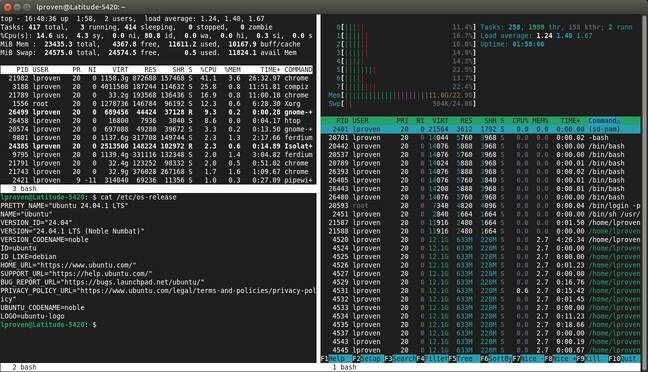Click F1 Help in htop footer
This screenshot has height=372, width=648.
pos(336,359)
